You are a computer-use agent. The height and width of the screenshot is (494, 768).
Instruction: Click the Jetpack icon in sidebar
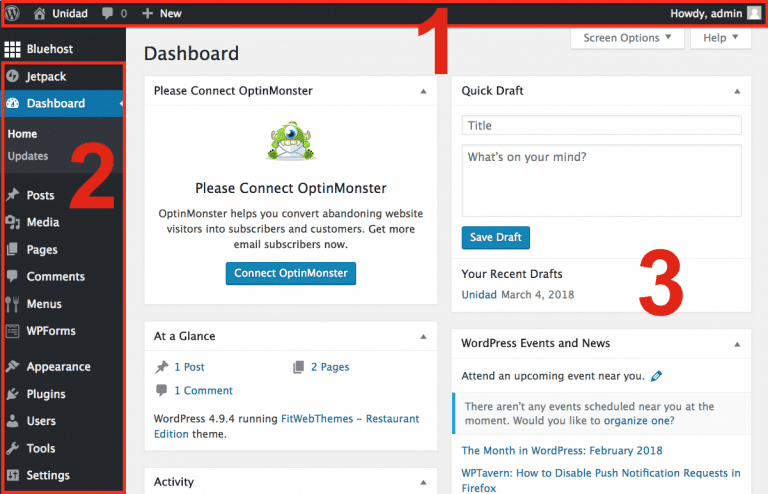tap(12, 76)
